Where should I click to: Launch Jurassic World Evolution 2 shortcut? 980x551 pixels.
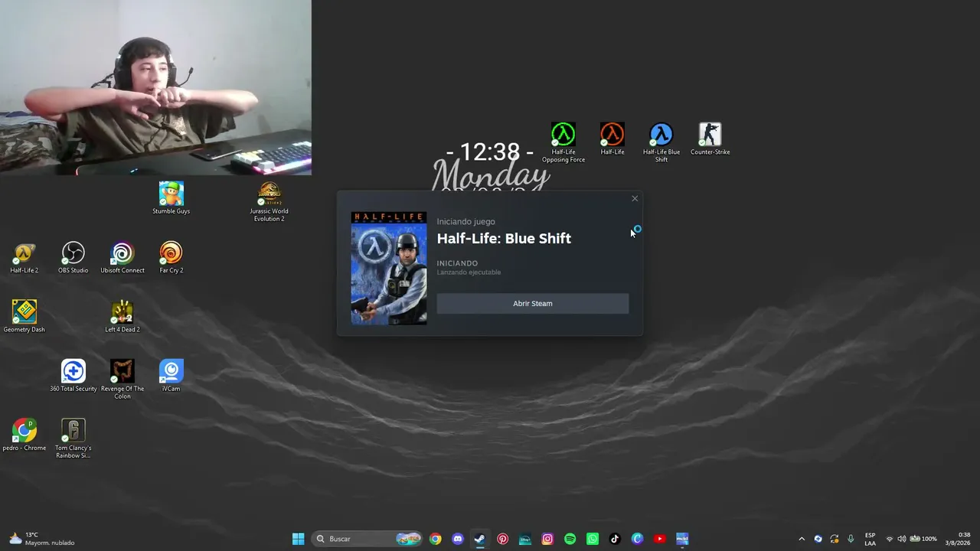(269, 201)
